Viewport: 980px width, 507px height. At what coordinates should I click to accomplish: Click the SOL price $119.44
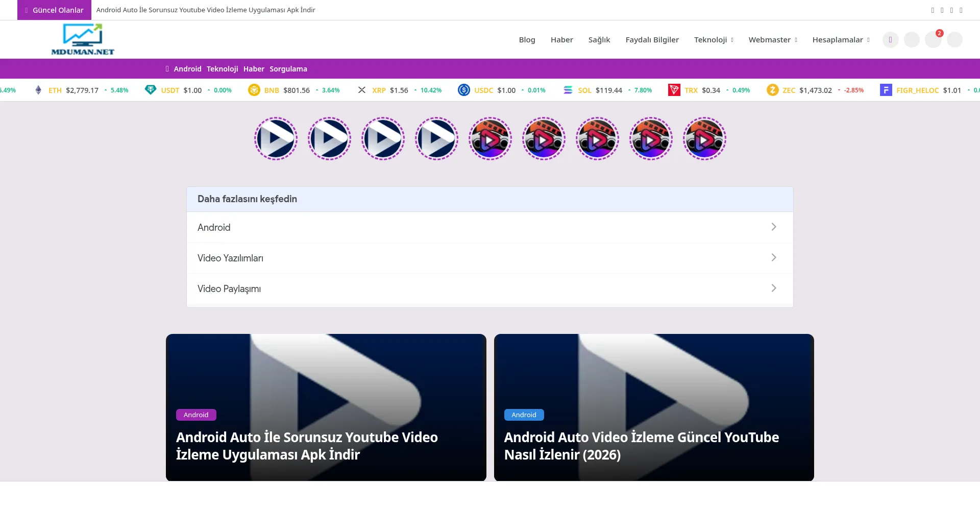[609, 90]
